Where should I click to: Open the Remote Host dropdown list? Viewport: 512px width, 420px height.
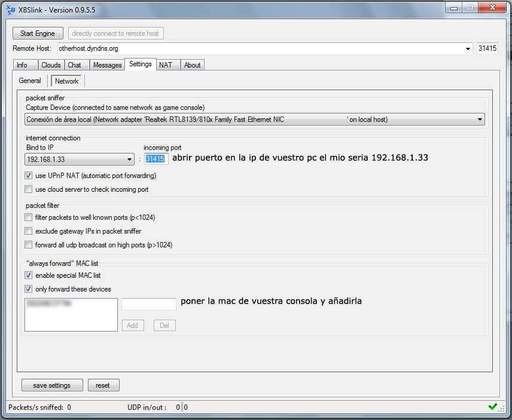pos(468,48)
